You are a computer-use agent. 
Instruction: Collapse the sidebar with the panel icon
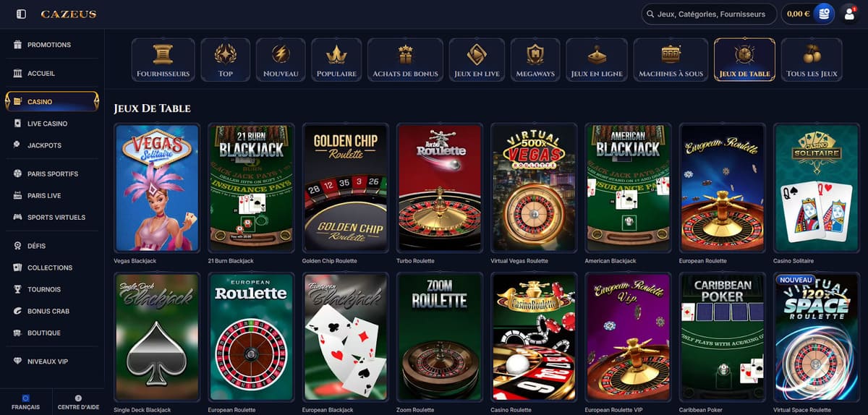21,14
